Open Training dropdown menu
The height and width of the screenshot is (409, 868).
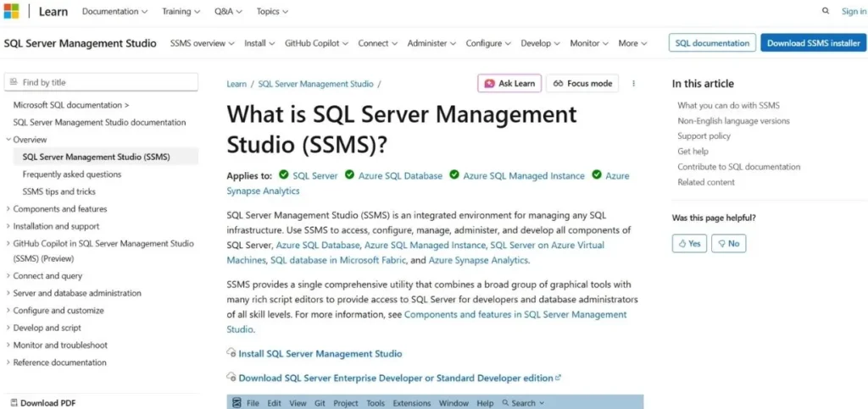[x=181, y=11]
